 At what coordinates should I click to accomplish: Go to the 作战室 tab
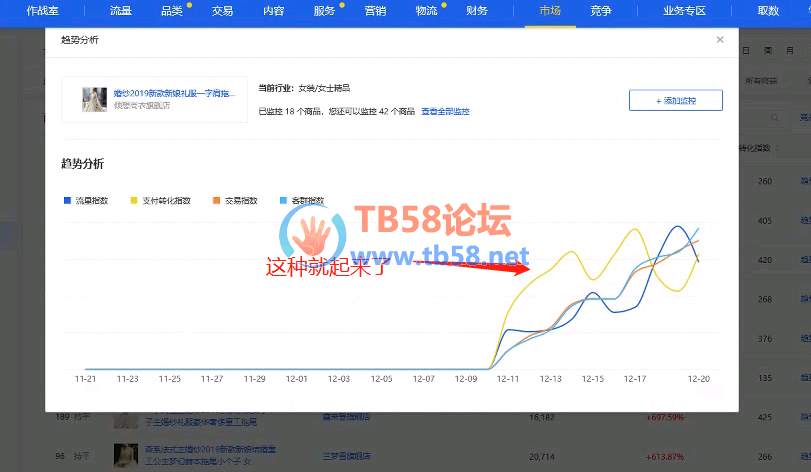click(x=44, y=11)
